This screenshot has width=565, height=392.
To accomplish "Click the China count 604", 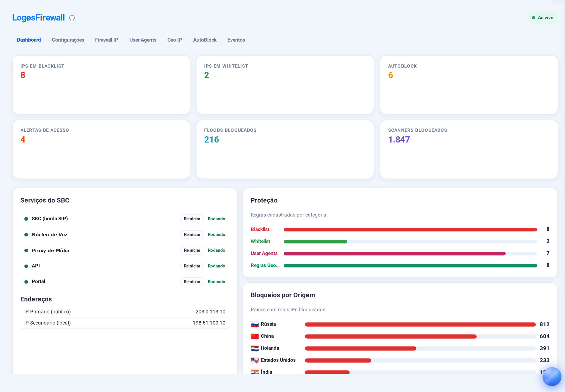I will (x=545, y=336).
